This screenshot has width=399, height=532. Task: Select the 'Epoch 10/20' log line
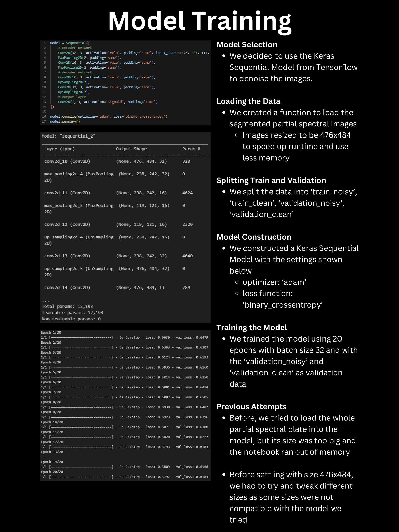tap(52, 422)
